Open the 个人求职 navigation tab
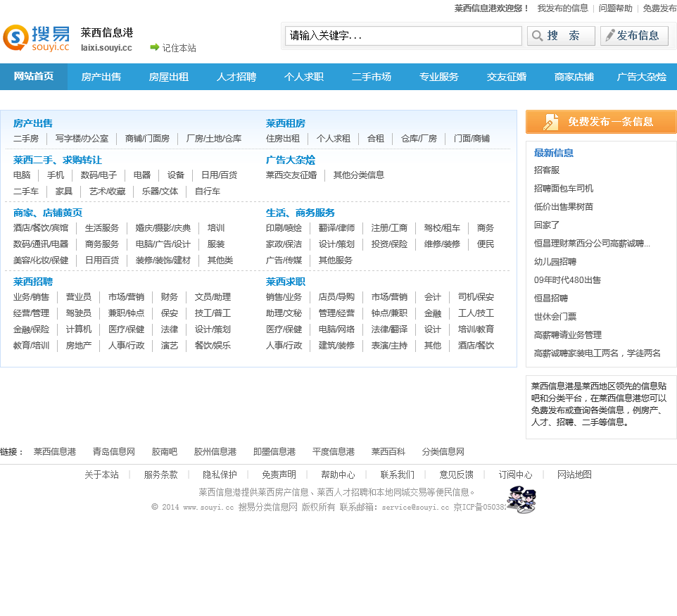This screenshot has width=677, height=616. click(x=304, y=77)
